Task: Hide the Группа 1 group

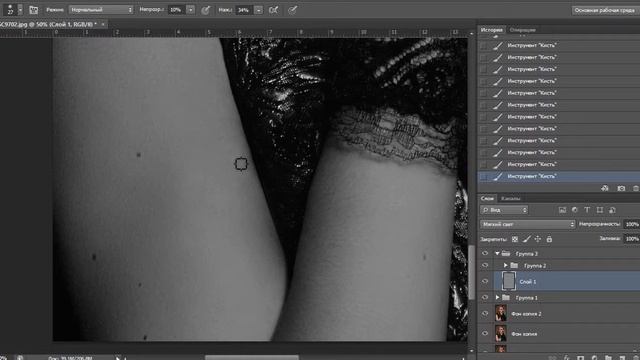Action: click(x=485, y=298)
